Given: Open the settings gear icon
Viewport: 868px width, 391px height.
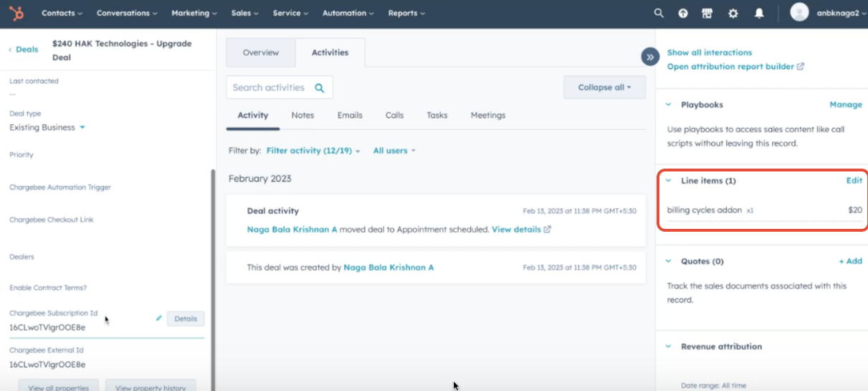Looking at the screenshot, I should pyautogui.click(x=733, y=13).
